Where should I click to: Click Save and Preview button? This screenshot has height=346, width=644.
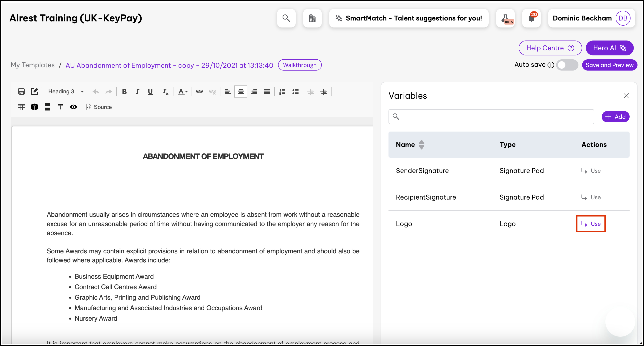pyautogui.click(x=609, y=65)
